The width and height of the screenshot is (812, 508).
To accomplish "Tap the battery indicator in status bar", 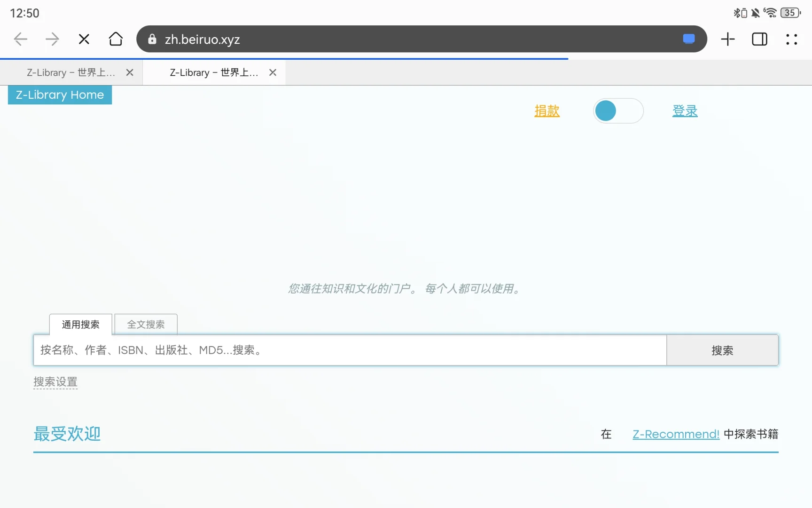I will point(790,13).
